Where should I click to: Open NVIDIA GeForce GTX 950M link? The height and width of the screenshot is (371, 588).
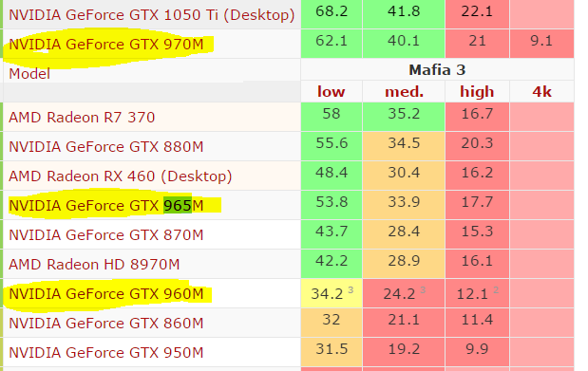point(106,353)
